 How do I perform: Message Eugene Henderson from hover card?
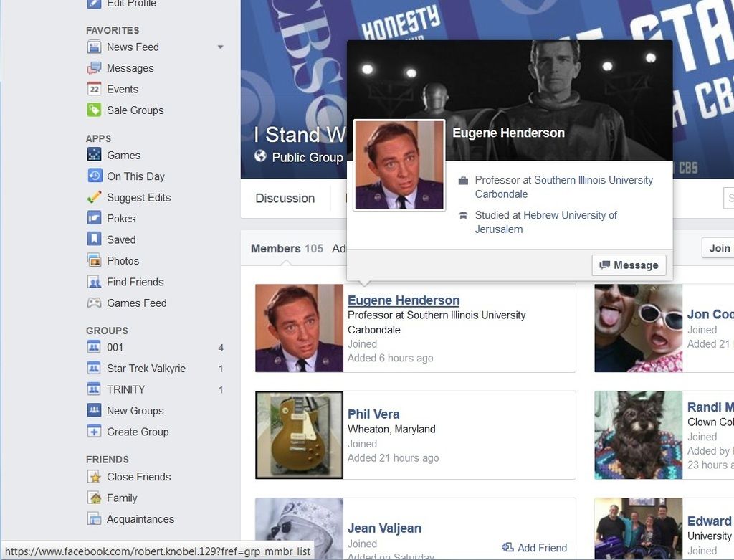(x=629, y=265)
